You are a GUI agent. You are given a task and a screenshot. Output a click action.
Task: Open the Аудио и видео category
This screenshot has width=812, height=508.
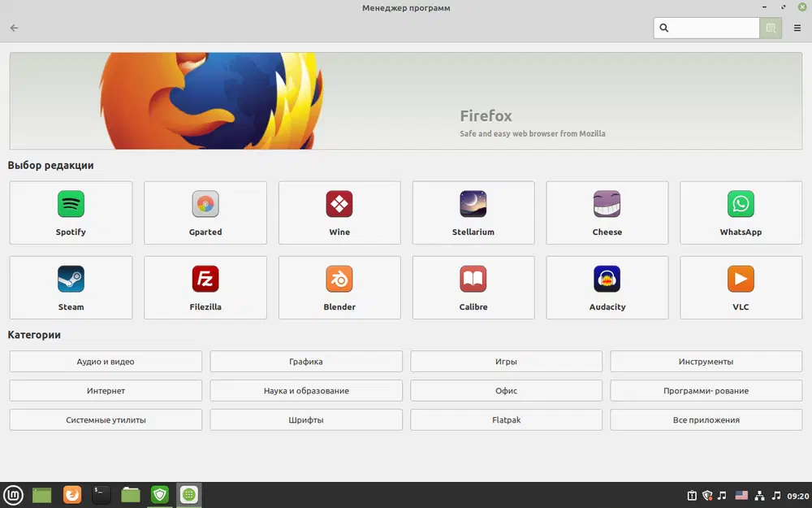[106, 362]
